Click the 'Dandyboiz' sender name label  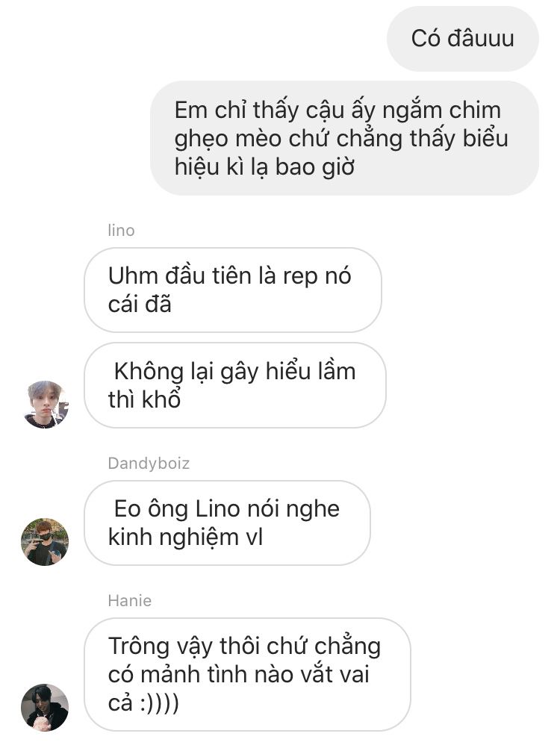[x=149, y=463]
